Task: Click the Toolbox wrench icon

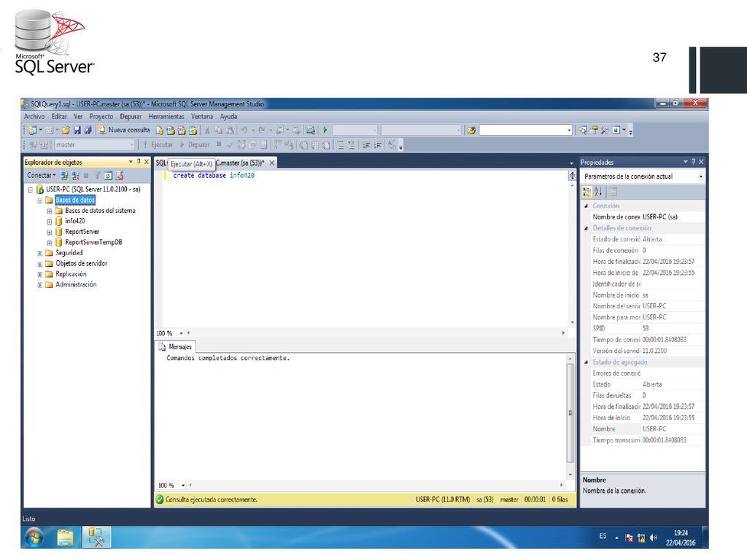Action: (605, 130)
